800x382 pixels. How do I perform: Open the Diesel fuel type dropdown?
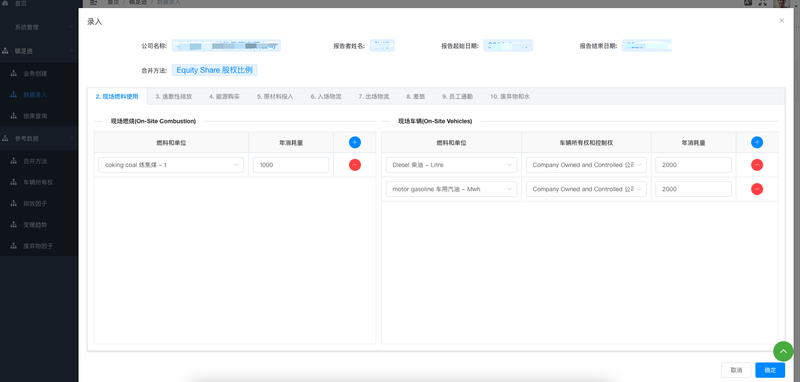(451, 165)
